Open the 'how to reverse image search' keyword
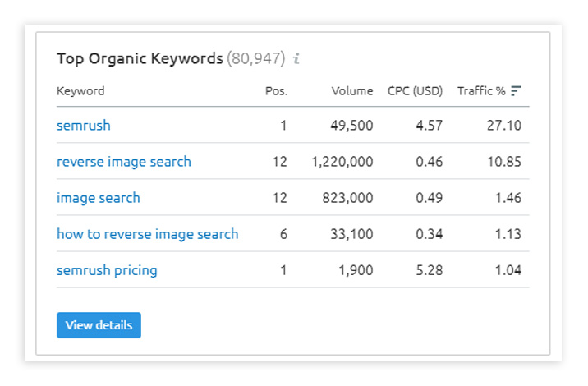 pos(147,234)
